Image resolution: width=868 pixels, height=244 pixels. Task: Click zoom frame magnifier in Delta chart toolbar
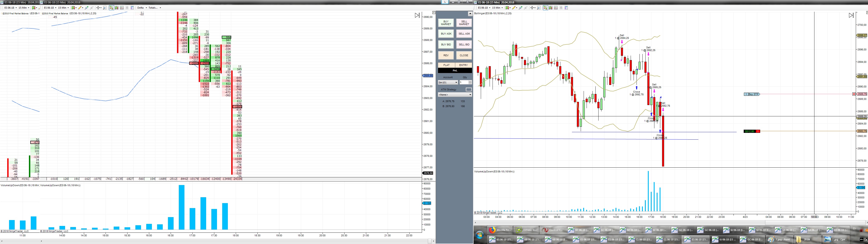coord(105,8)
